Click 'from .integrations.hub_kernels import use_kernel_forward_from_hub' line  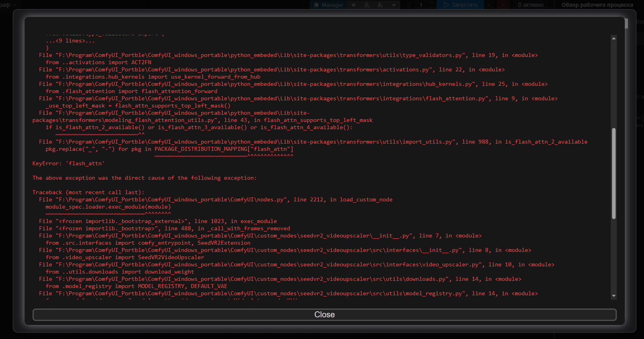coord(153,77)
